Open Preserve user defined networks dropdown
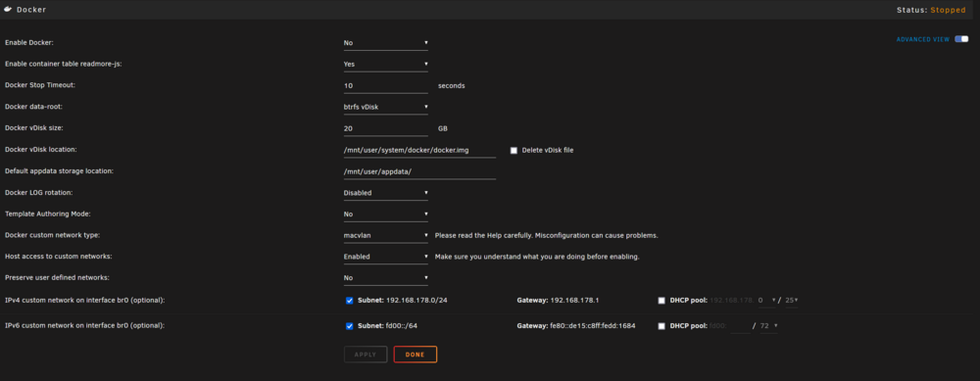This screenshot has height=381, width=980. [385, 278]
